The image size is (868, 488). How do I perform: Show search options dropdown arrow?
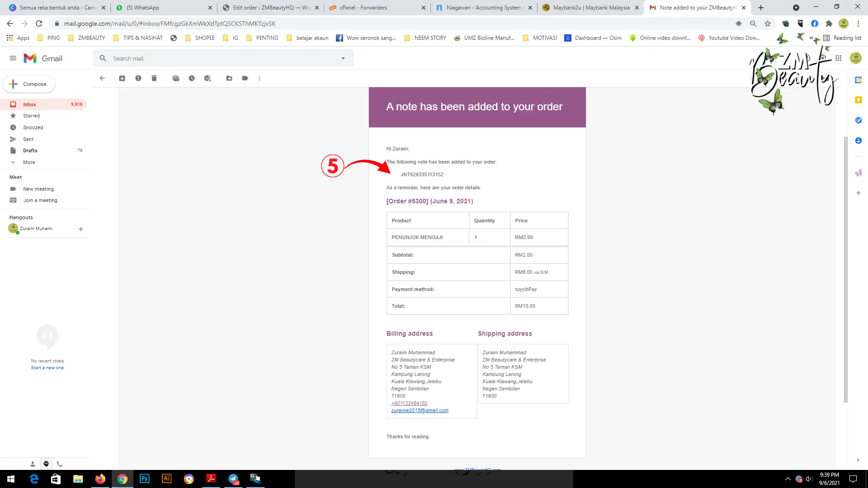(343, 58)
